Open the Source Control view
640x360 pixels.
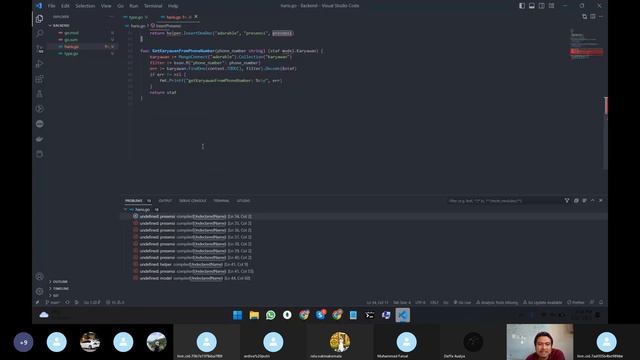tap(40, 49)
